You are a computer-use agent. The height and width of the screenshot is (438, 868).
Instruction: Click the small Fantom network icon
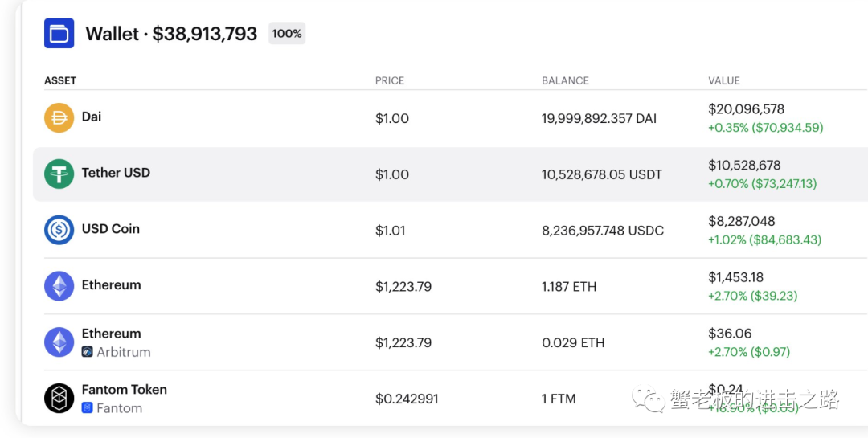[x=88, y=408]
